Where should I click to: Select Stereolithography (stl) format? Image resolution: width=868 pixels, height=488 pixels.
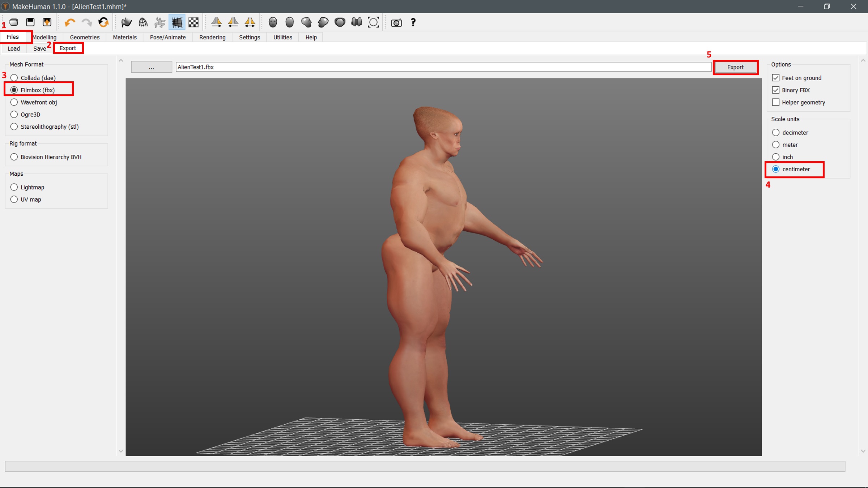tap(44, 127)
